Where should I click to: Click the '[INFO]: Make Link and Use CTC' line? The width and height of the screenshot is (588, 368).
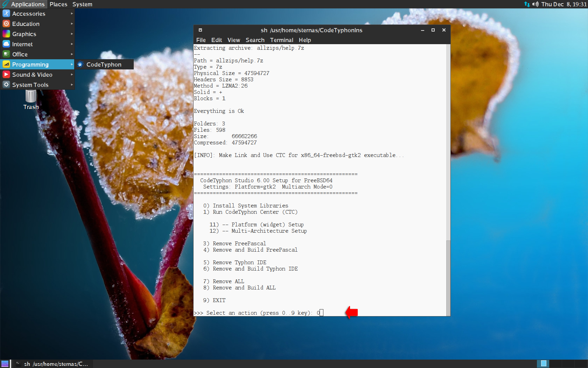[x=299, y=155]
